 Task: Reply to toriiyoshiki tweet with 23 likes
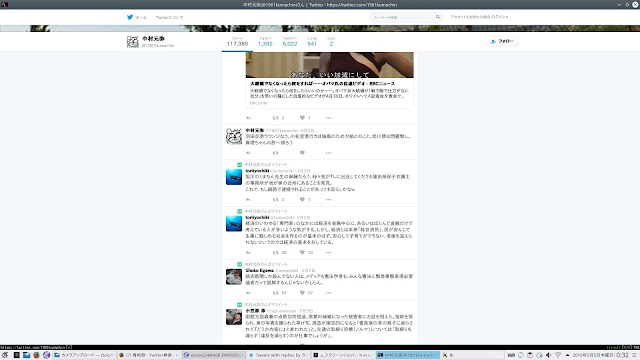click(x=248, y=253)
